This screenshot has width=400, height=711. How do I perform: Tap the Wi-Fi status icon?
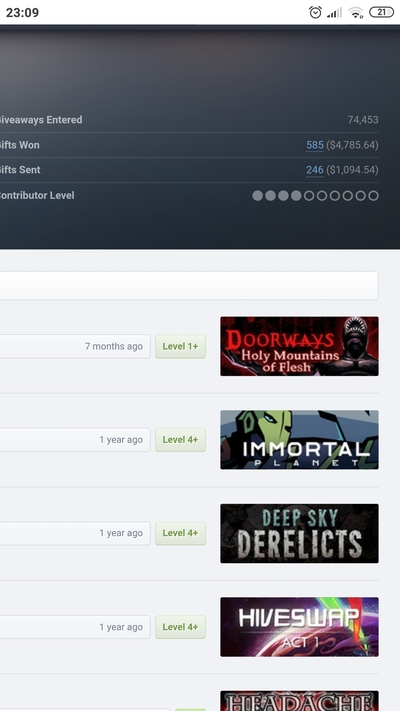click(x=356, y=13)
